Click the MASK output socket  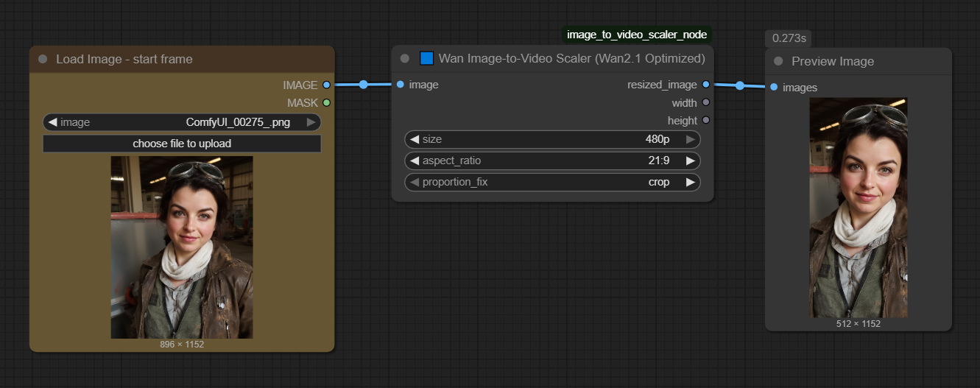(x=326, y=103)
